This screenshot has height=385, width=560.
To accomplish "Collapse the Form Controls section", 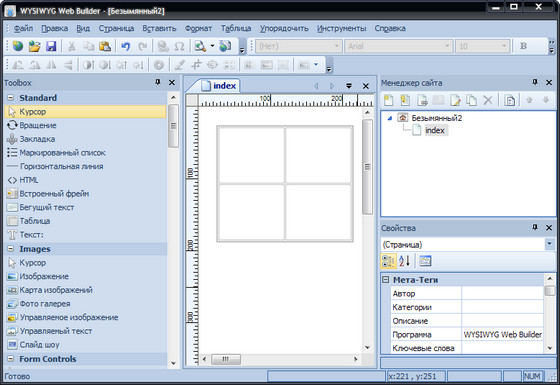I will (11, 359).
